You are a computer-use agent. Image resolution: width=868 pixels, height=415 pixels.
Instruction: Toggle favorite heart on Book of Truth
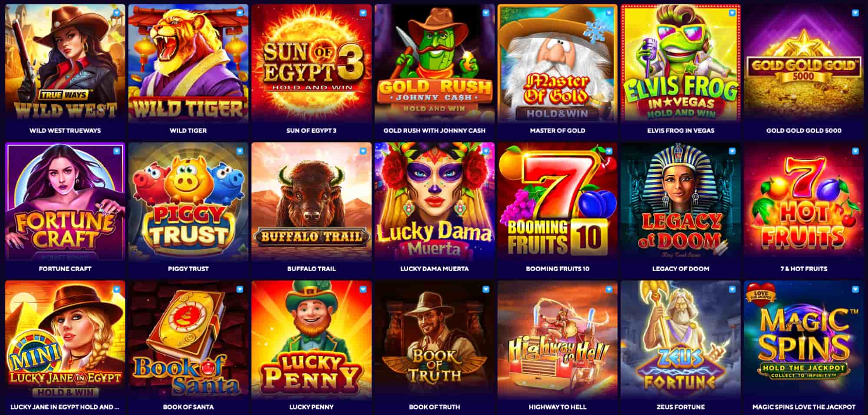(x=486, y=289)
